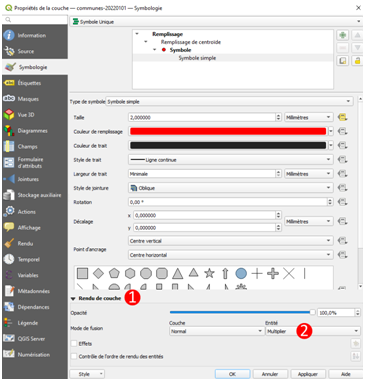The width and height of the screenshot is (365, 381).
Task: Pick the pentagon marker shape
Action: click(114, 273)
